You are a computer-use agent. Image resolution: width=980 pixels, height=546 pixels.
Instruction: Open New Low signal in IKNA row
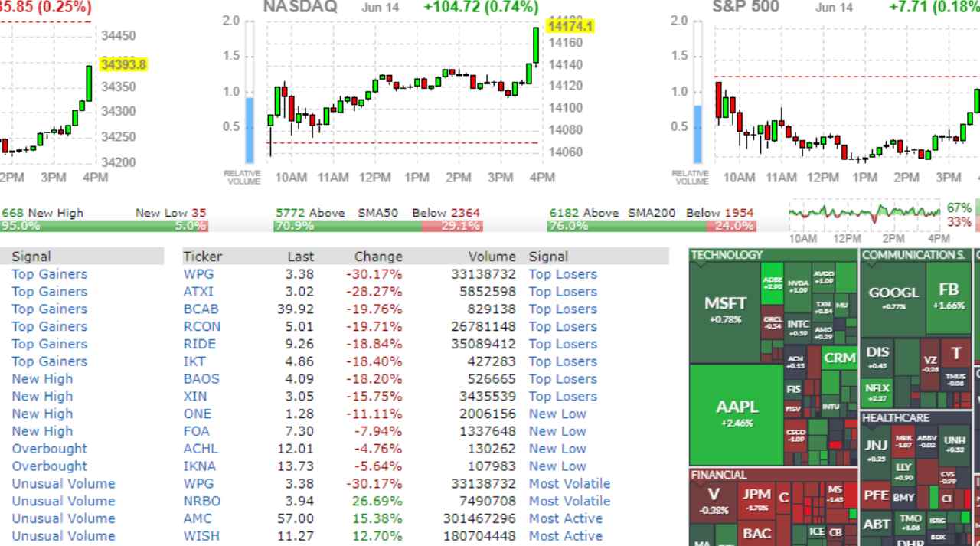tap(557, 466)
